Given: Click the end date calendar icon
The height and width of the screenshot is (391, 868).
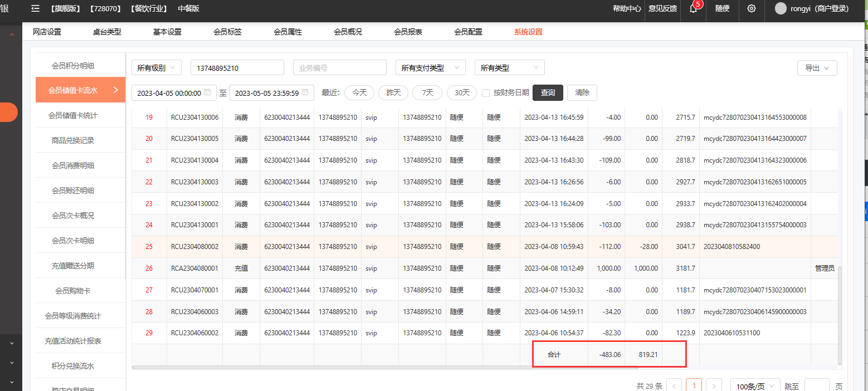Looking at the screenshot, I should click(x=305, y=93).
